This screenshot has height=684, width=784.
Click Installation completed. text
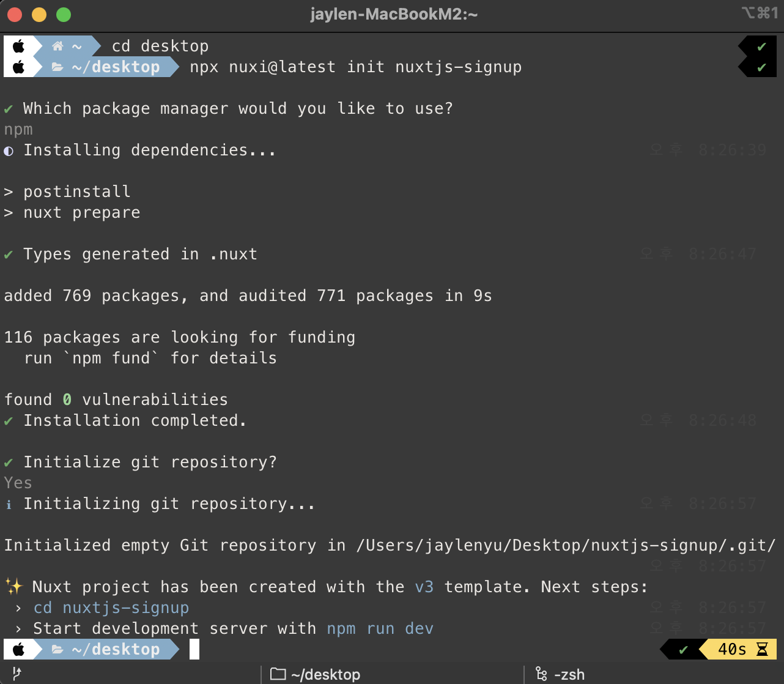[135, 421]
